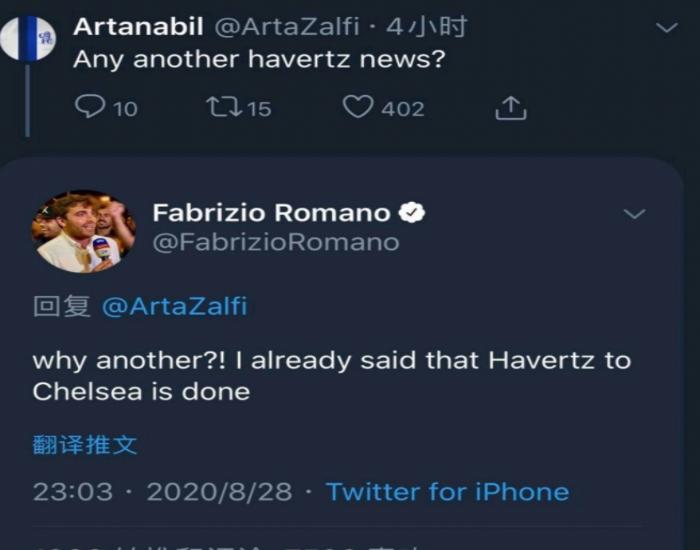Click Fabrizio Romano's verified badge
This screenshot has height=550, width=700.
412,212
